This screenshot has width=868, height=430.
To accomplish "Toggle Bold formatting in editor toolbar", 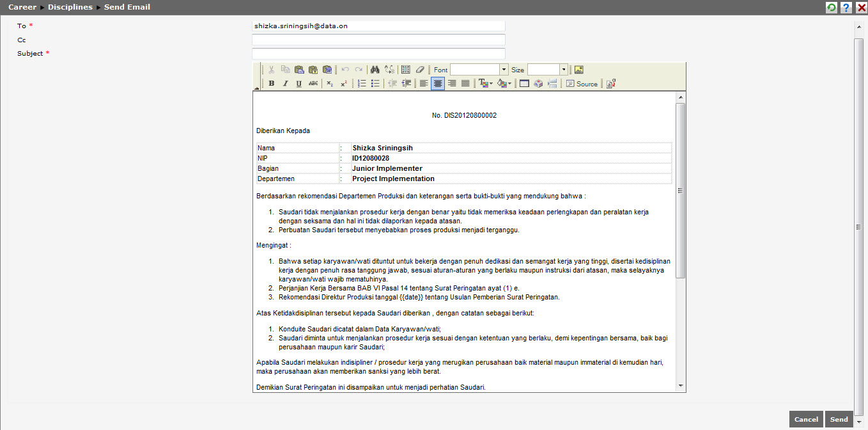I will (x=272, y=84).
